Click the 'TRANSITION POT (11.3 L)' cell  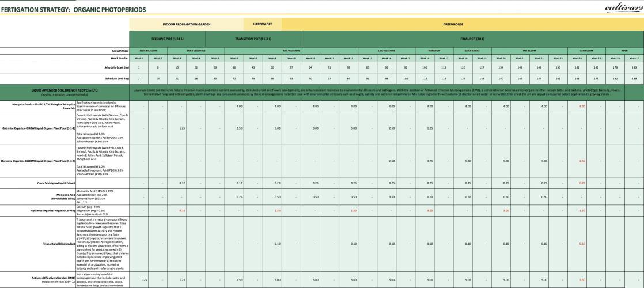pyautogui.click(x=253, y=39)
